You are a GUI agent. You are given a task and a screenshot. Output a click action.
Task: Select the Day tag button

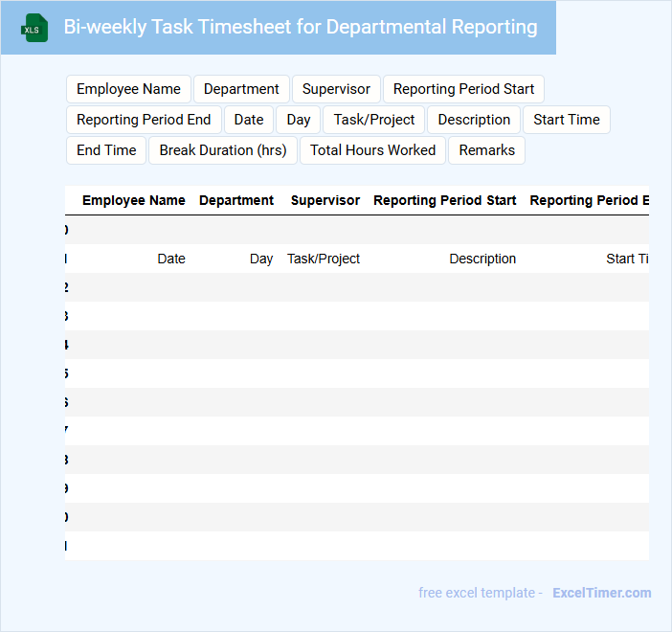point(299,120)
